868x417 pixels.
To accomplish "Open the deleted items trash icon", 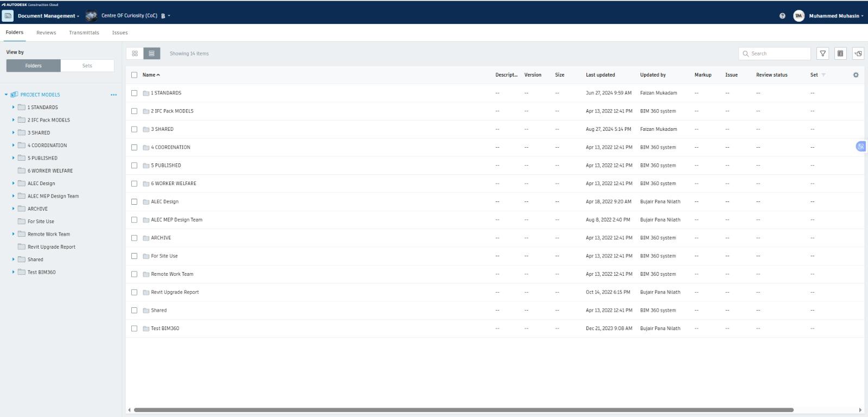I will click(840, 53).
